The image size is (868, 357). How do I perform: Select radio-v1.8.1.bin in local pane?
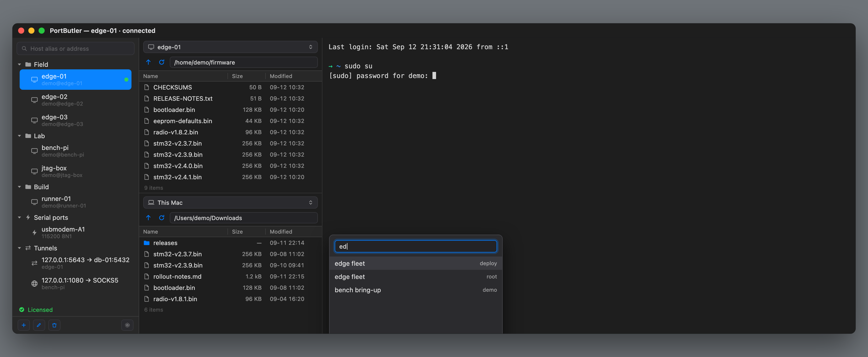(x=231, y=299)
